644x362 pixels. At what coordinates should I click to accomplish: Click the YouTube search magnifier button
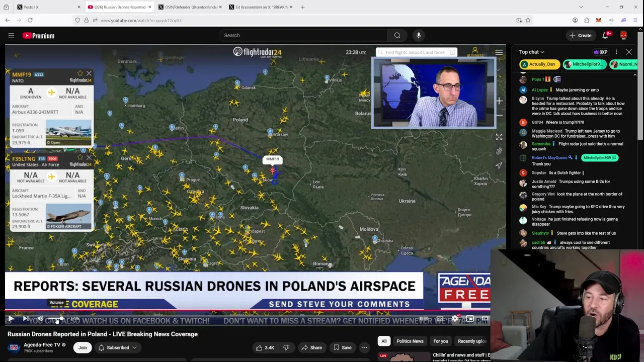pos(397,35)
